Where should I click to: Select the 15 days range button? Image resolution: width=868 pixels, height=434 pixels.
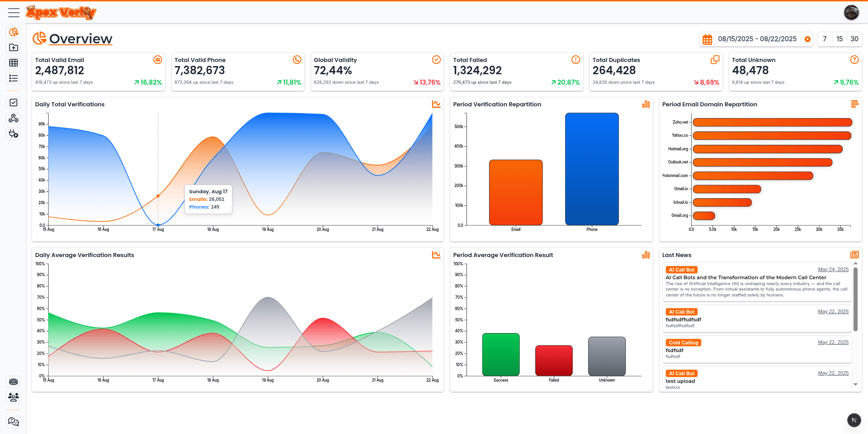tap(840, 39)
